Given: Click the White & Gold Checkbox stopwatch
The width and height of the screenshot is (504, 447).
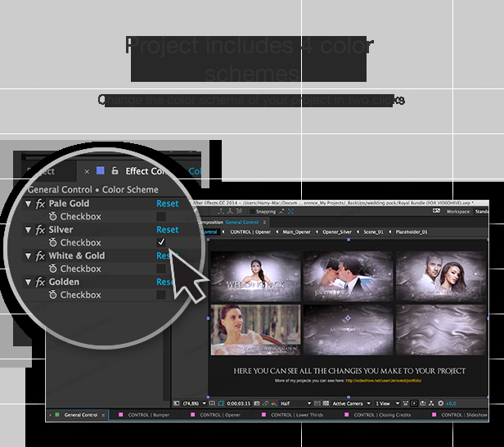Looking at the screenshot, I should pos(53,269).
